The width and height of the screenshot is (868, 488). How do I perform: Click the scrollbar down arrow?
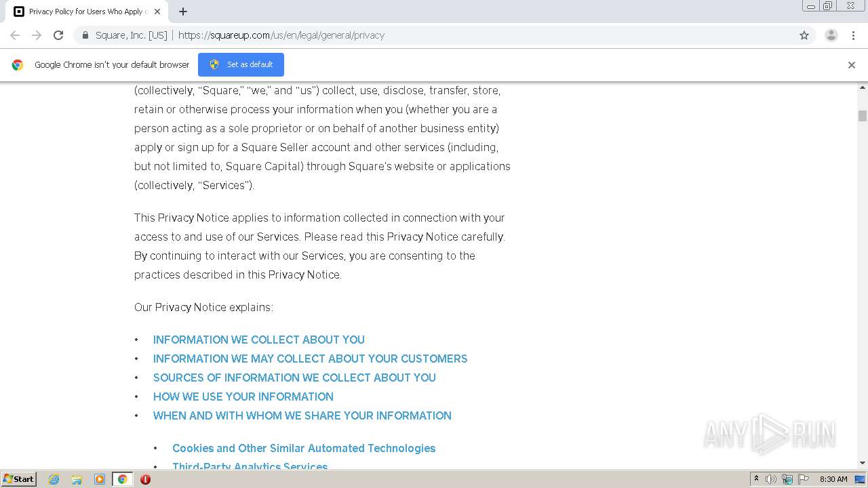point(863,463)
